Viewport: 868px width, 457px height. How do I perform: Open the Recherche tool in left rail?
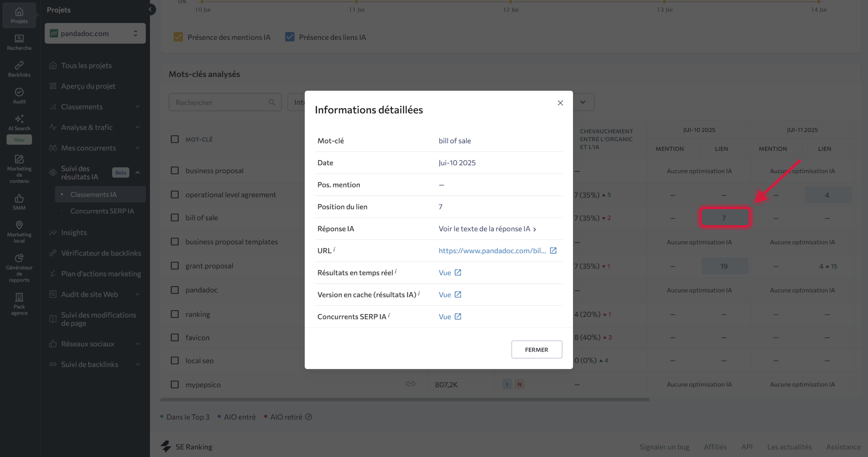19,42
